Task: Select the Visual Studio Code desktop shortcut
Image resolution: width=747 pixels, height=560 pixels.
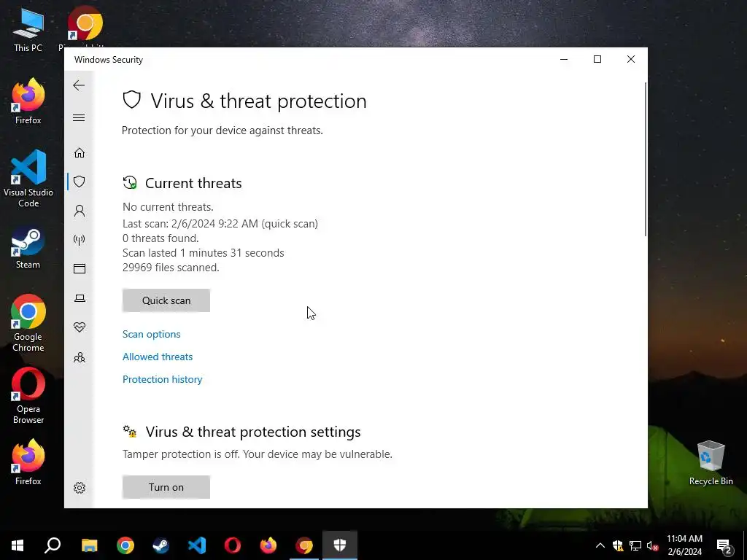Action: pyautogui.click(x=28, y=179)
